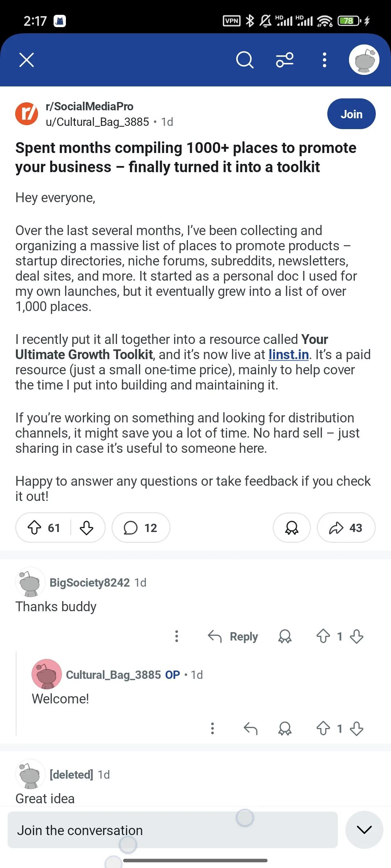Screen dimensions: 391x868
Task: Expand the chevron beside Join the conversation
Action: 364,830
